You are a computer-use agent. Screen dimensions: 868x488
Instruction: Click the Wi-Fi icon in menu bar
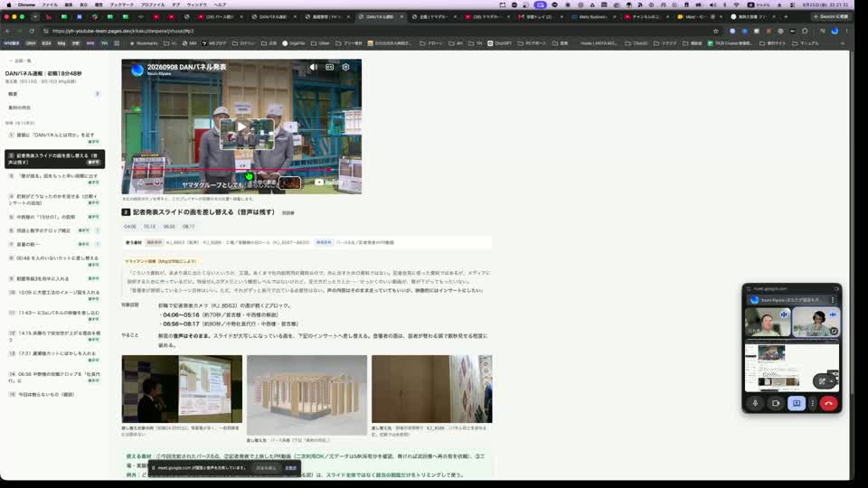click(736, 5)
